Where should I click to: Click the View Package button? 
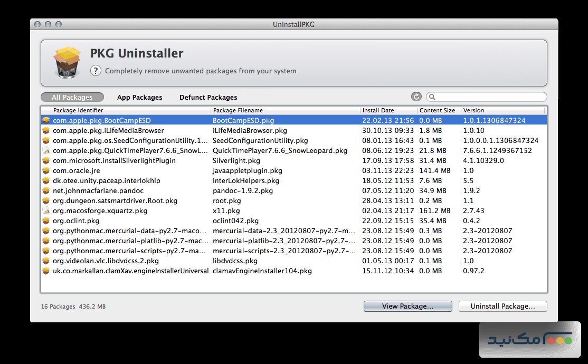click(407, 306)
